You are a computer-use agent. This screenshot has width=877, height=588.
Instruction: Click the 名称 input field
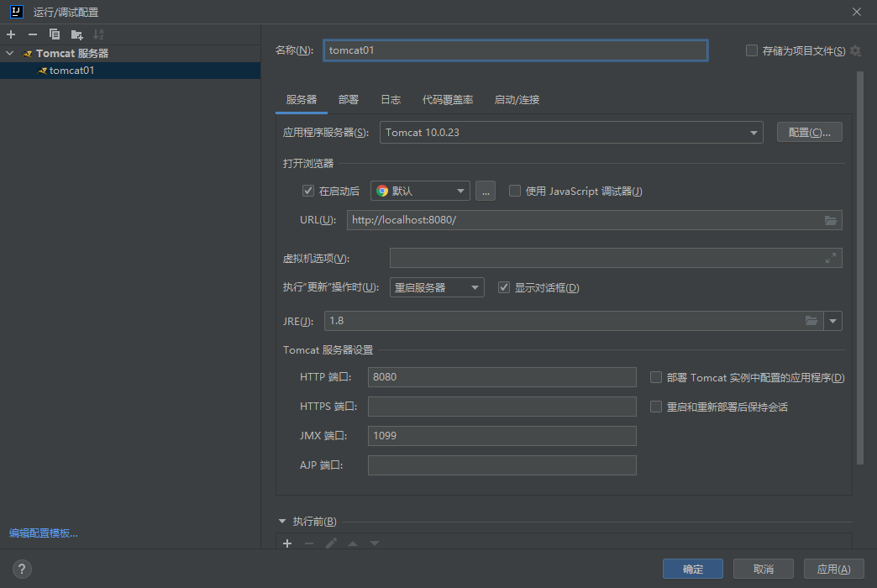coord(516,50)
